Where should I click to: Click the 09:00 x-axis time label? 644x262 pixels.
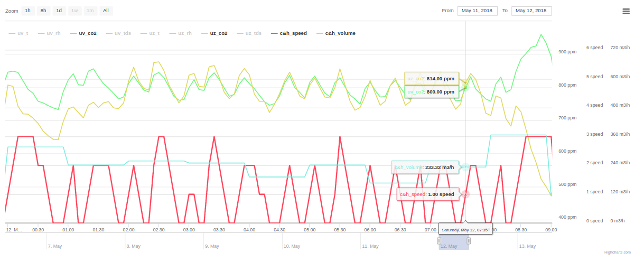click(x=551, y=230)
